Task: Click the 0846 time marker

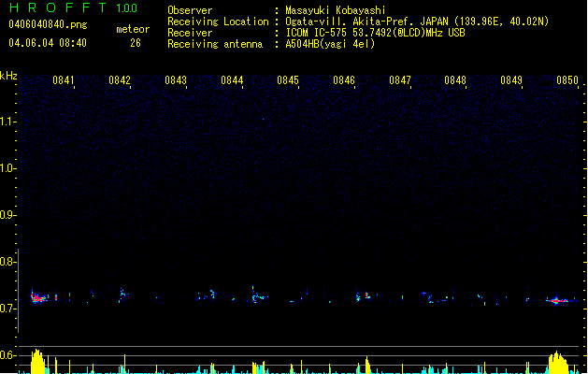Action: pos(344,80)
